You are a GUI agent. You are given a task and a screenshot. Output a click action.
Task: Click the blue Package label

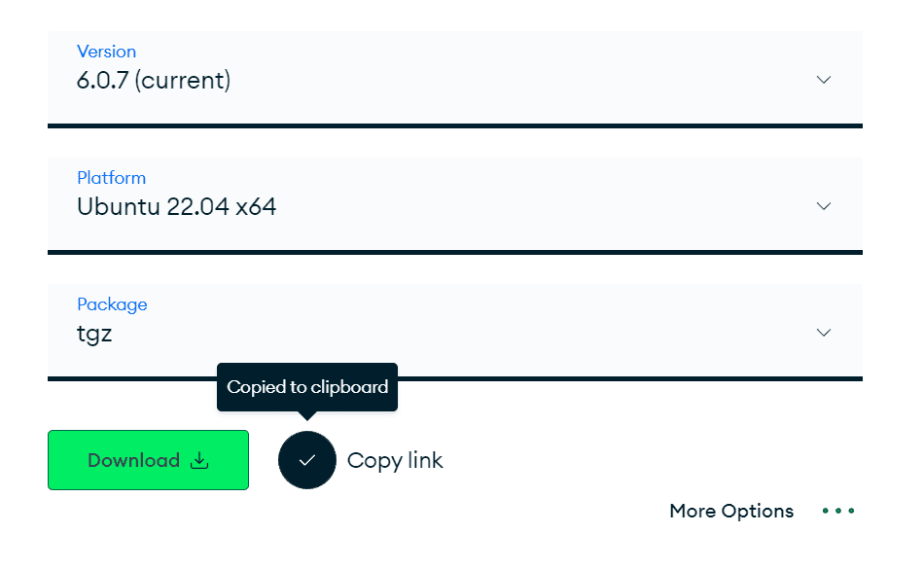(x=112, y=304)
